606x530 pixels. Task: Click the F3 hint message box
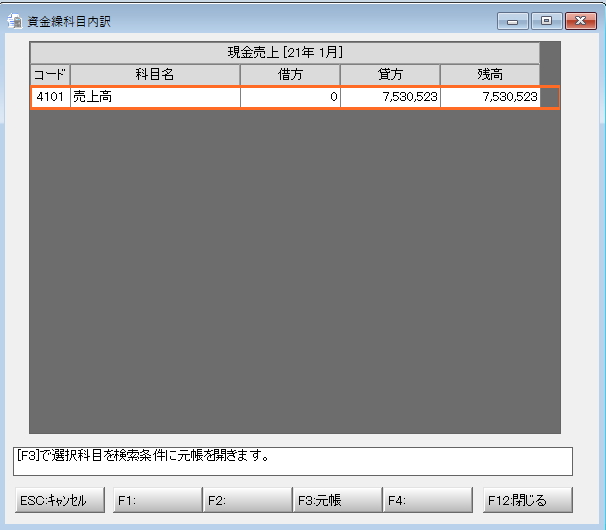pyautogui.click(x=293, y=462)
